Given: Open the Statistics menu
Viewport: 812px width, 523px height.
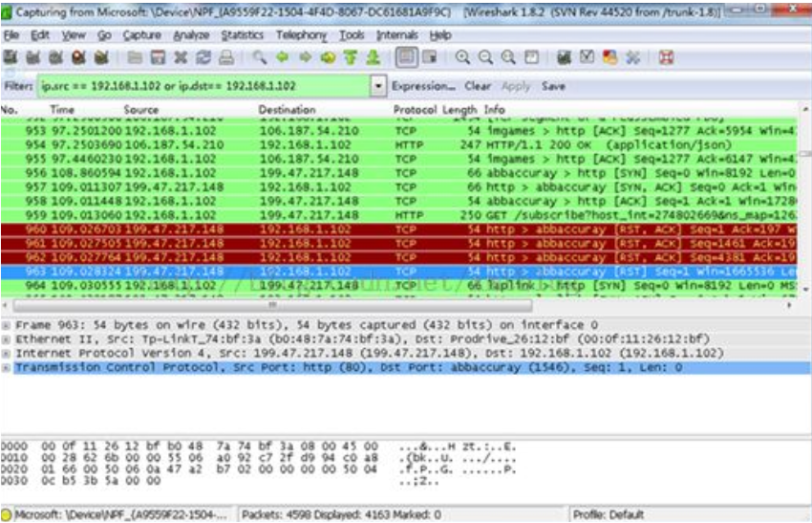Looking at the screenshot, I should pos(243,35).
